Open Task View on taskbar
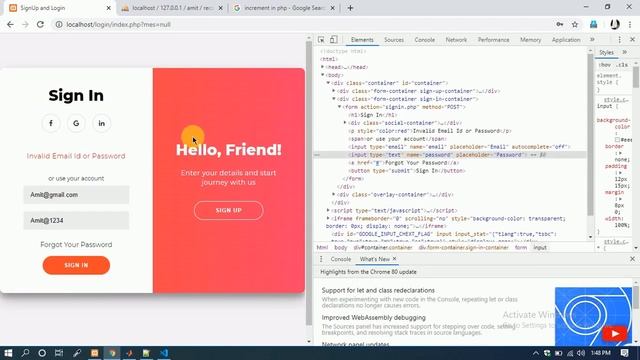This screenshot has width=640, height=360. click(59, 353)
